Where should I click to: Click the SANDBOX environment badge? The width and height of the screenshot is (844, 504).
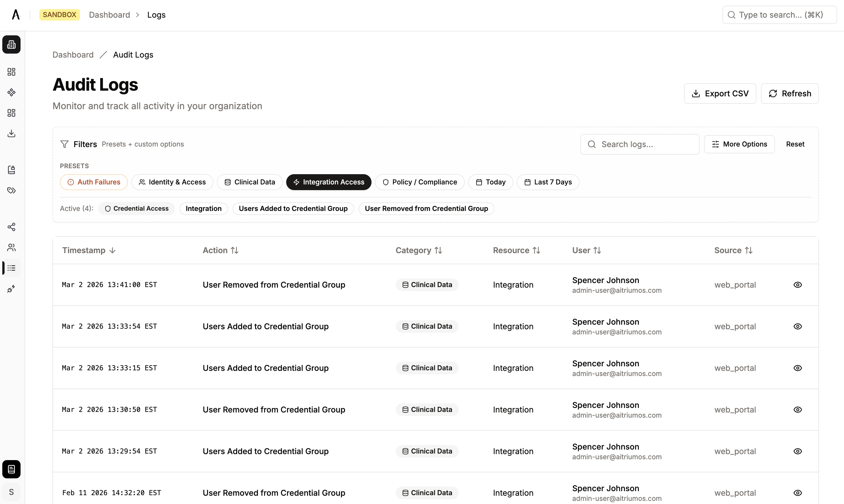click(x=59, y=15)
